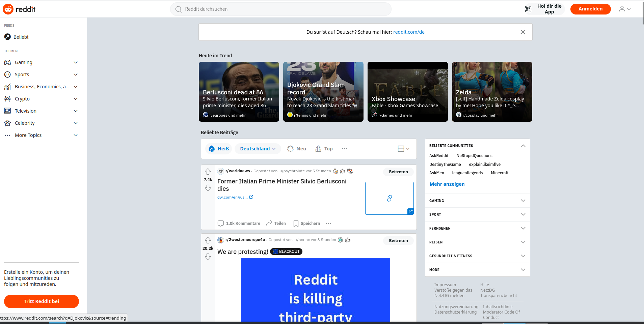Select the Gaming controller icon in sidebar

click(7, 62)
